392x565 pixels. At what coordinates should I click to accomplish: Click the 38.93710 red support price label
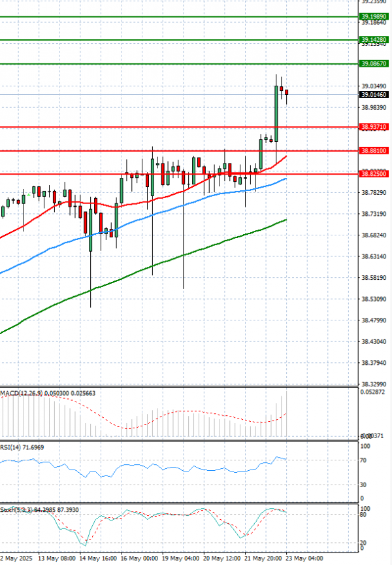tap(374, 127)
